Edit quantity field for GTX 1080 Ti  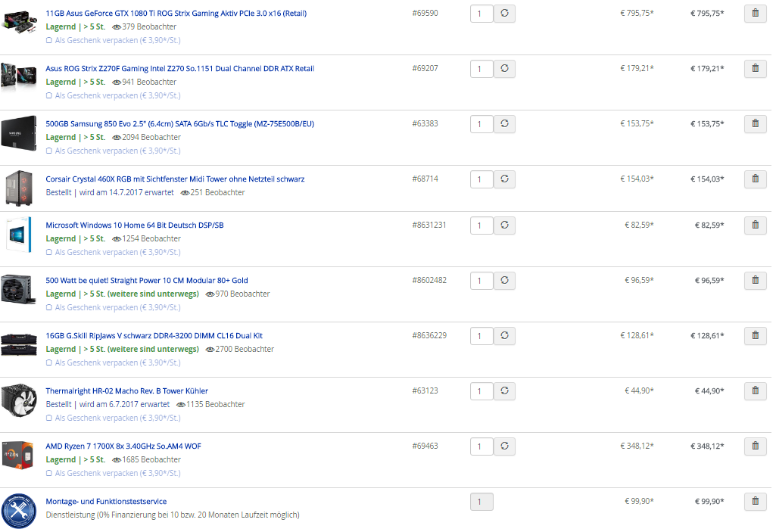pyautogui.click(x=481, y=14)
